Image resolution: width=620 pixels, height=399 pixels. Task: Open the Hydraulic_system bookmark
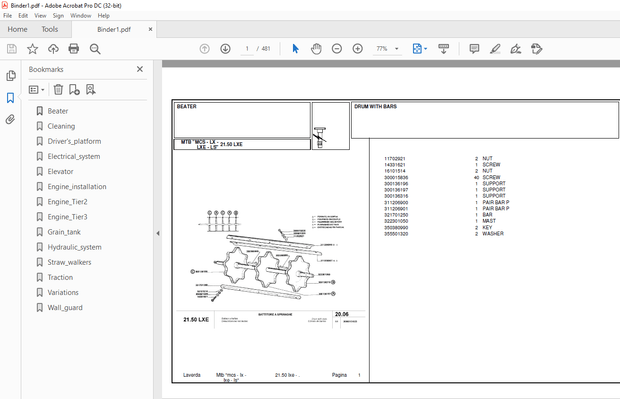[75, 247]
